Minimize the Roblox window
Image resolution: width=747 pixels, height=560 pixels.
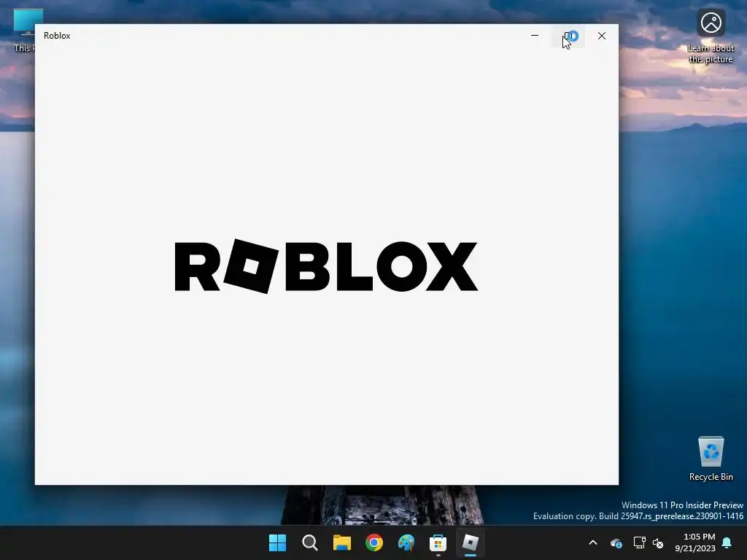point(535,36)
